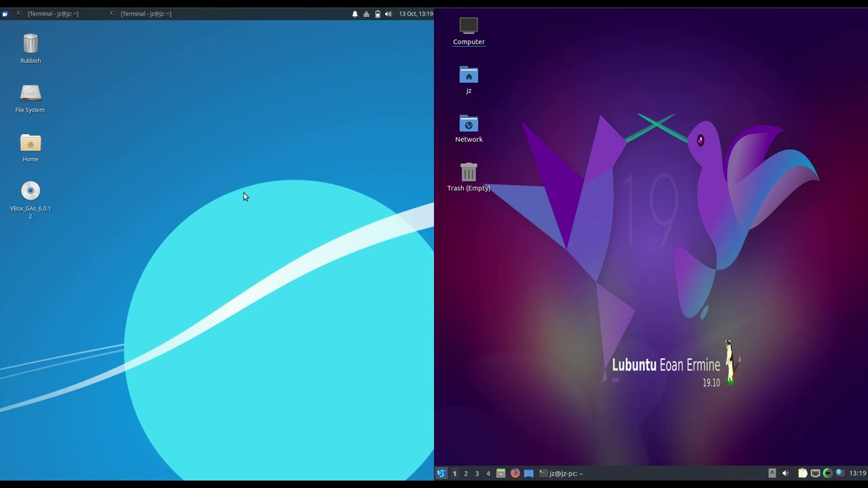Open the Xubuntu volume speaker icon

point(389,14)
